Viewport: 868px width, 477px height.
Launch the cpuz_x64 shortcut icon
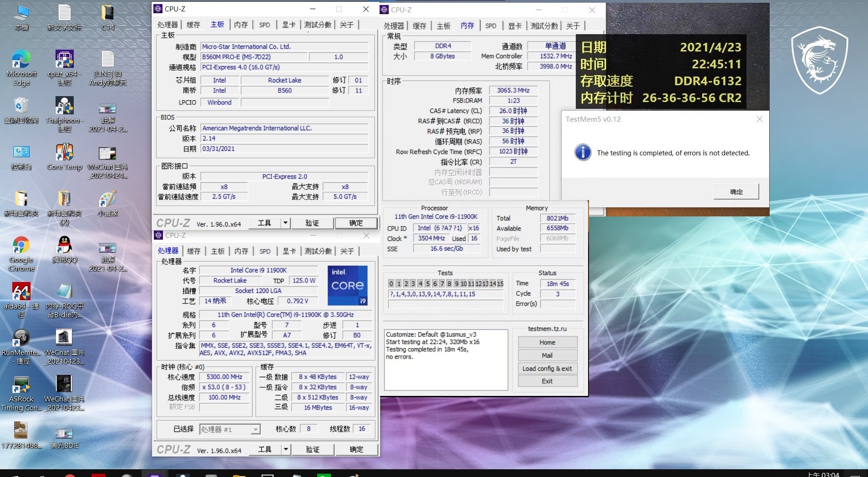(64, 68)
